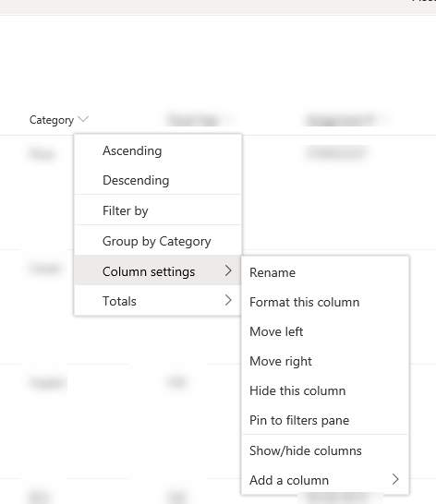Viewport: 436px width, 504px height.
Task: Open the Totals menu entry
Action: click(158, 301)
